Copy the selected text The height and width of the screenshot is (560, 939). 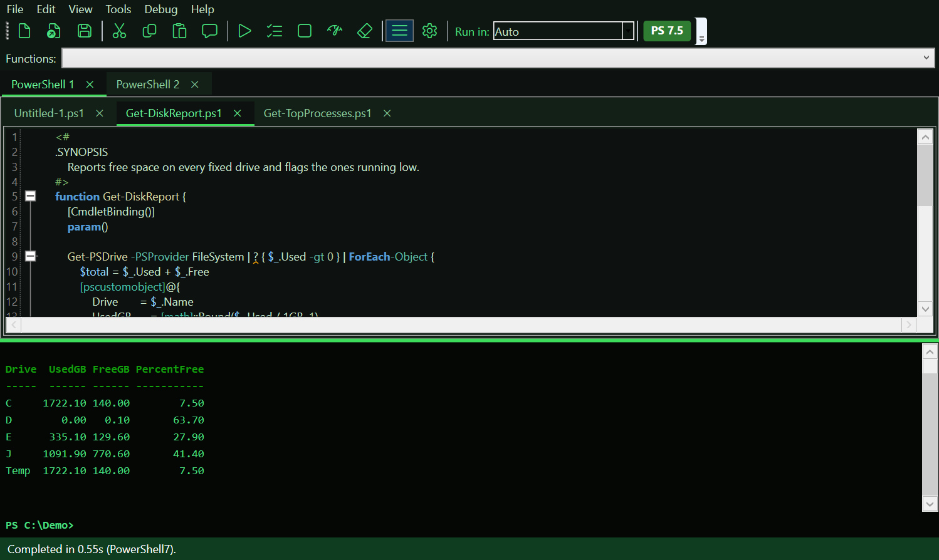[x=149, y=31]
